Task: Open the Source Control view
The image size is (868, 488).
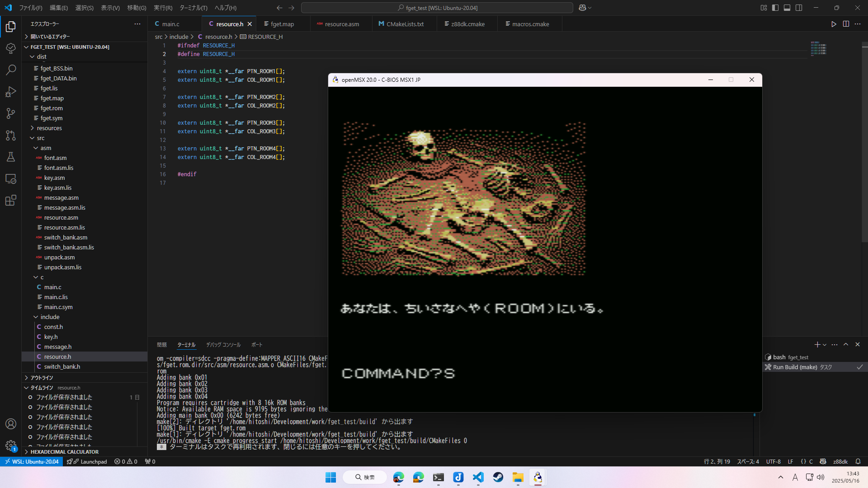Action: point(11,113)
